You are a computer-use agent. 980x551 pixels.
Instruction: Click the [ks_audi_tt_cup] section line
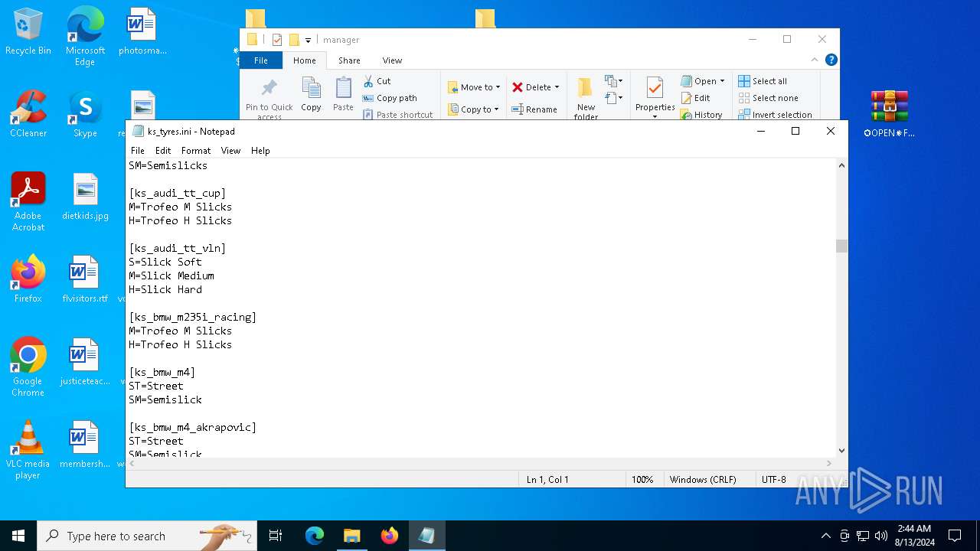(178, 193)
